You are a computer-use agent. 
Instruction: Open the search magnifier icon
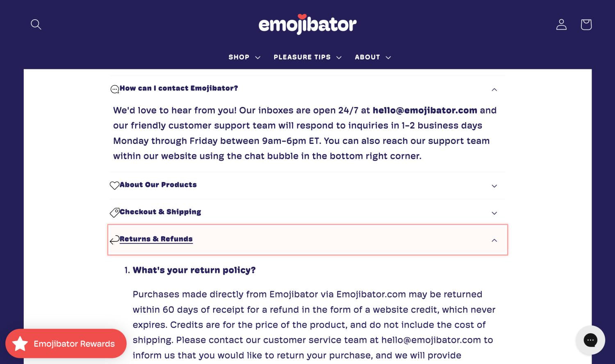click(36, 25)
